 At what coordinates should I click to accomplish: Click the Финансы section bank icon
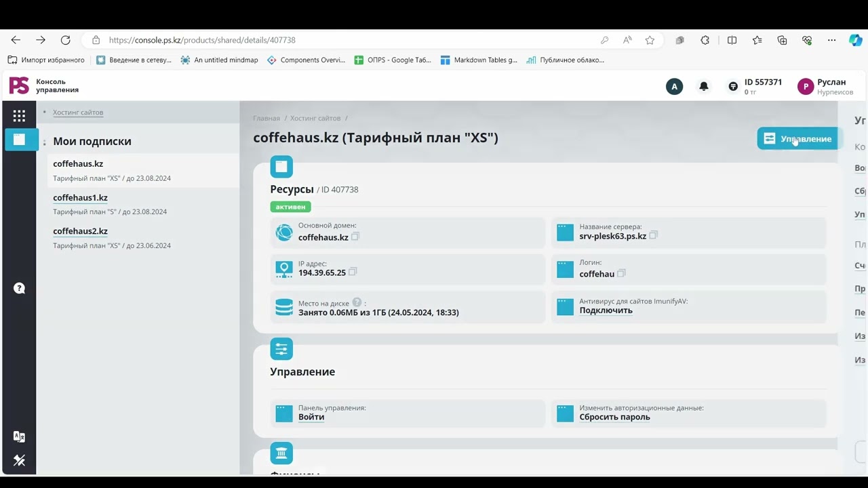click(x=281, y=453)
